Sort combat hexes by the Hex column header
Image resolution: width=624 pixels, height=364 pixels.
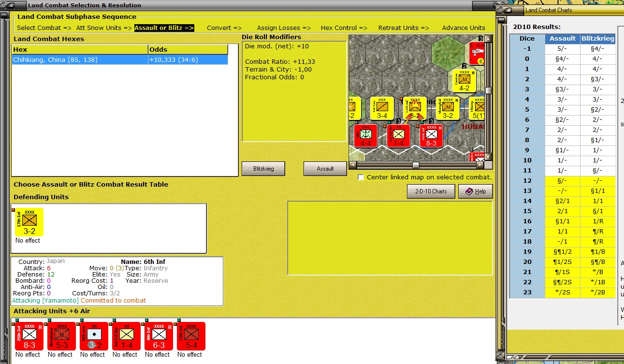tap(80, 49)
